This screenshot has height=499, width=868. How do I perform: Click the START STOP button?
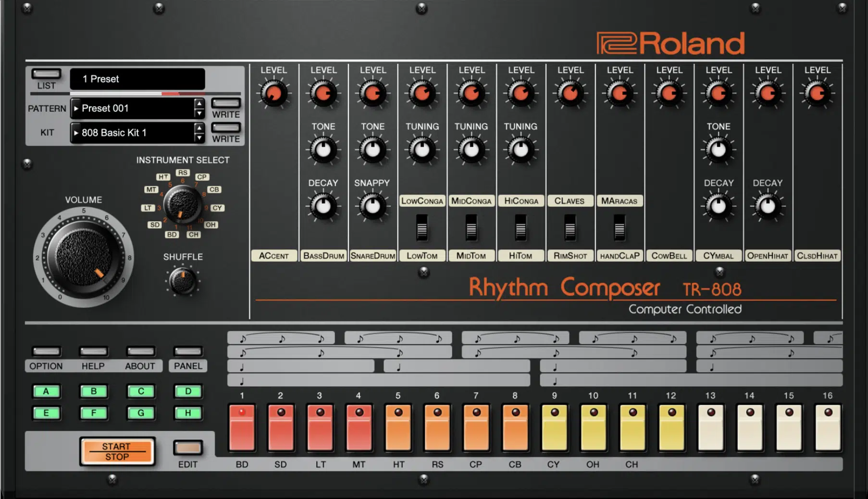(117, 452)
